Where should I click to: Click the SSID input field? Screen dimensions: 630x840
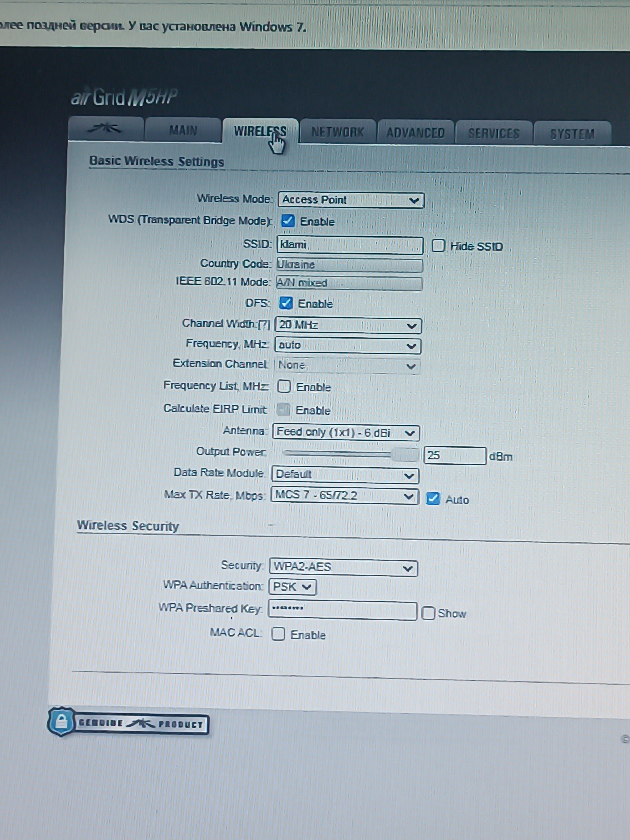[350, 245]
